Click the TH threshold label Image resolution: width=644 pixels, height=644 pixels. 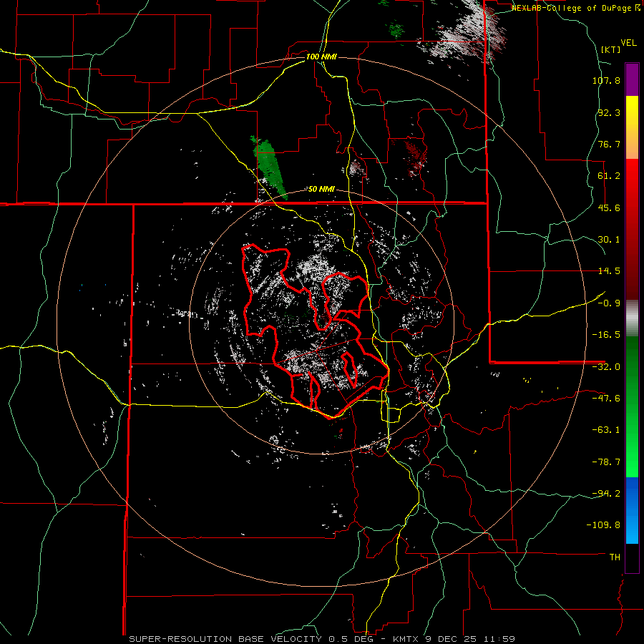[x=615, y=557]
